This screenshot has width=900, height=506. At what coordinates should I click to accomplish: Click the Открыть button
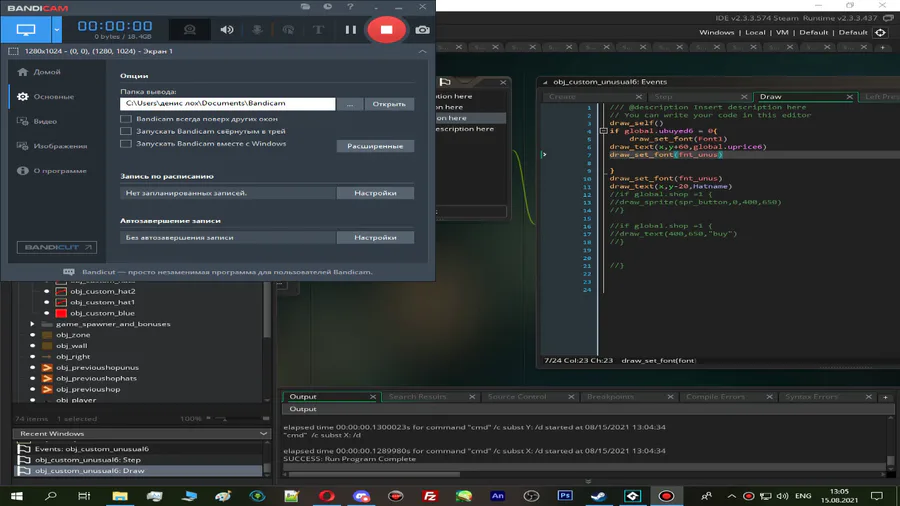point(389,104)
